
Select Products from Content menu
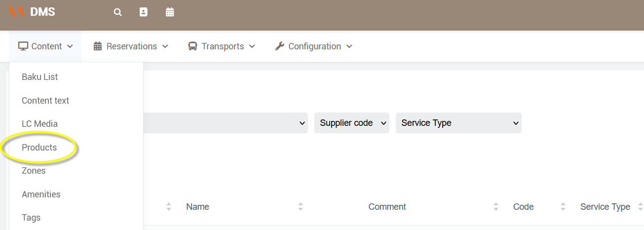(39, 148)
